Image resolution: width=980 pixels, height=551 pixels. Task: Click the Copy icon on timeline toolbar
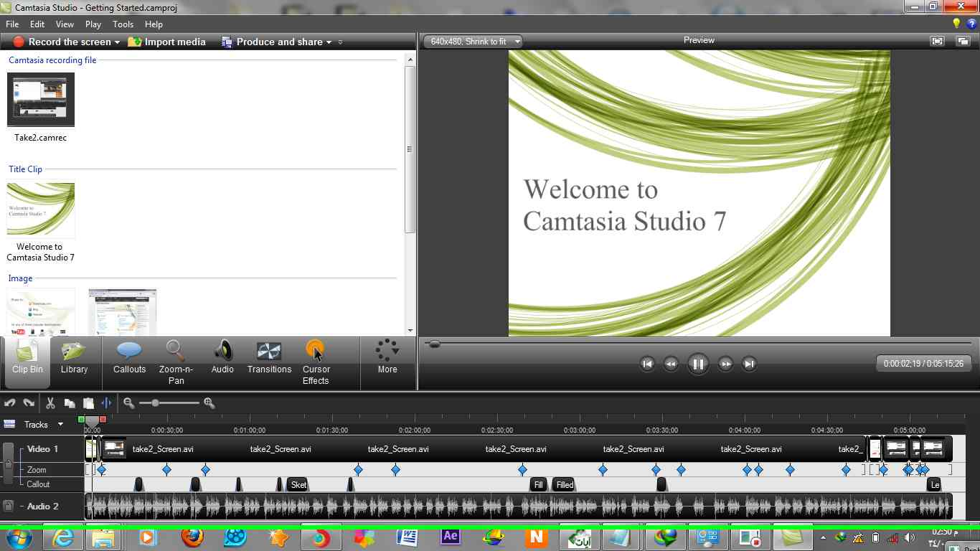click(x=70, y=403)
